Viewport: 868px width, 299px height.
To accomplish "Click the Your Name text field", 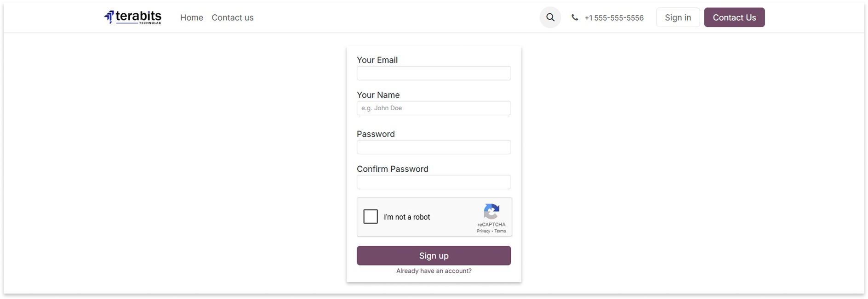I will pyautogui.click(x=434, y=108).
